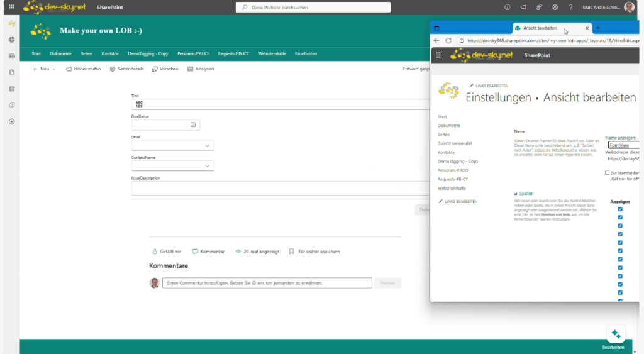
Task: Open the ContactName dropdown
Action: [x=208, y=166]
